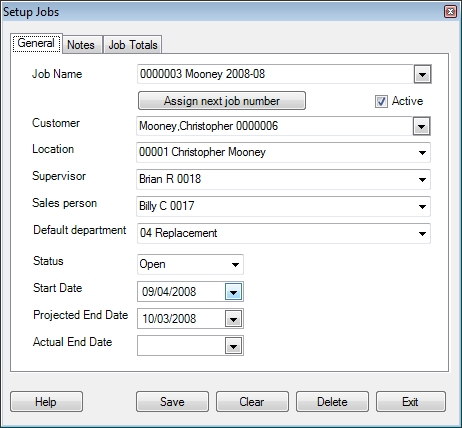Expand the Customer dropdown list
This screenshot has width=462, height=428.
[x=422, y=126]
